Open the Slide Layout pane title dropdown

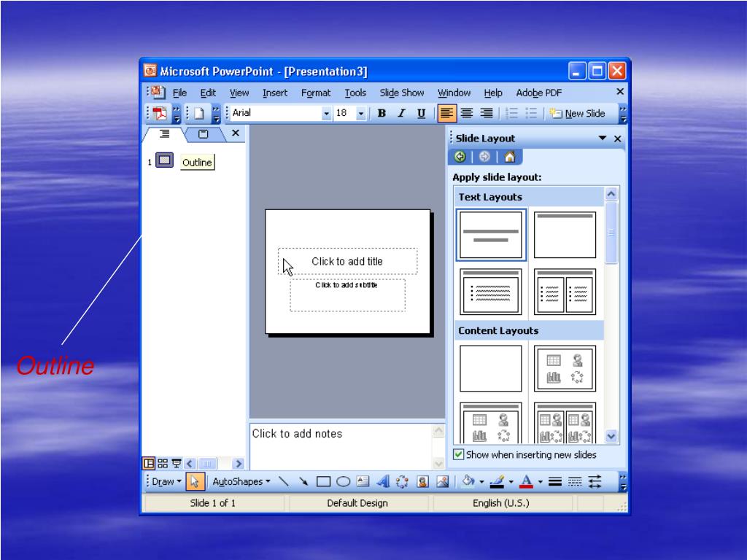[x=602, y=138]
